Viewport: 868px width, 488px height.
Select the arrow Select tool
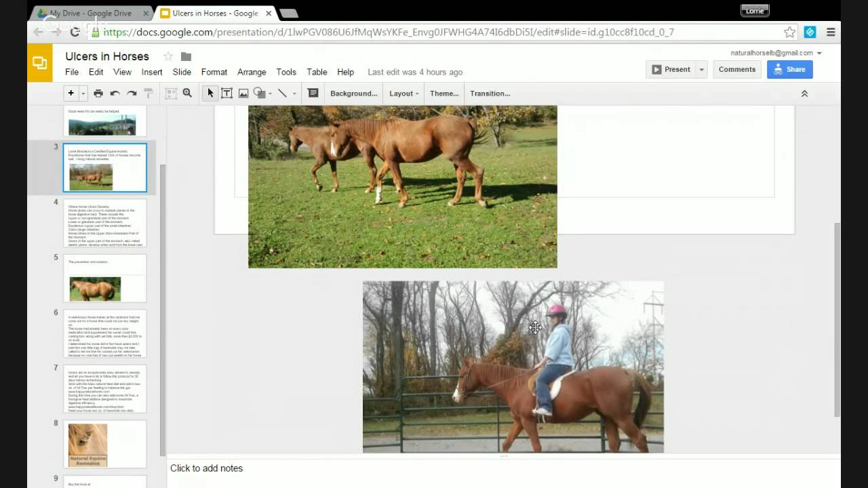pos(210,94)
